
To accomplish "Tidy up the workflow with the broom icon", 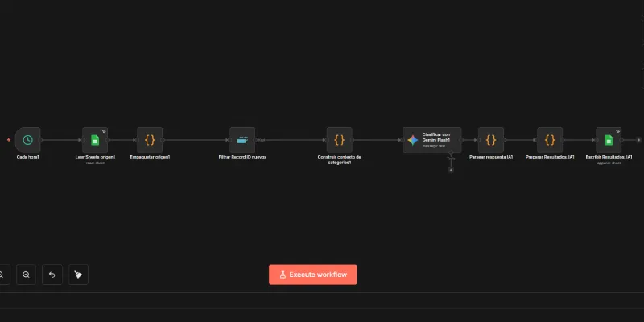I will coord(78,275).
